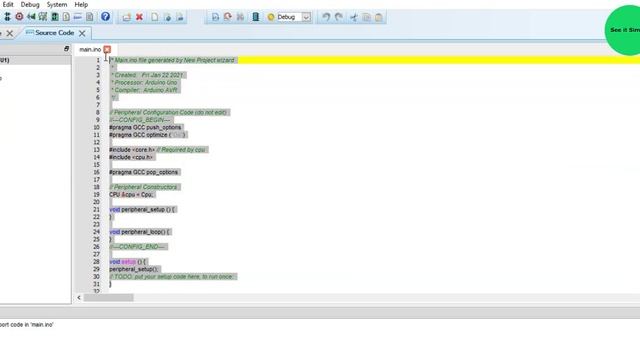Click the 'void peripheral_loop() {' line
Screen dimensions: 640x360
pos(140,232)
